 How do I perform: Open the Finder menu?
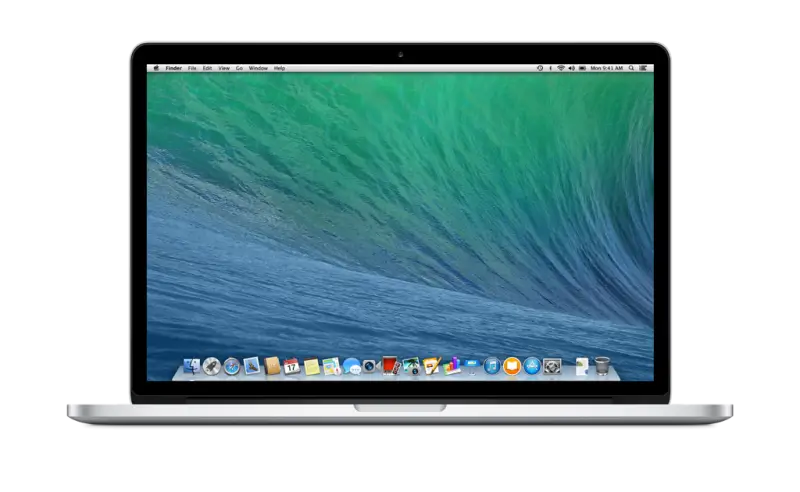click(173, 68)
